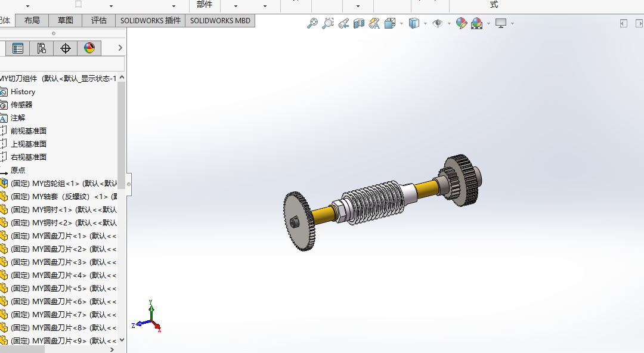The width and height of the screenshot is (644, 353).
Task: Select the 前视基准面 plane
Action: 29,131
